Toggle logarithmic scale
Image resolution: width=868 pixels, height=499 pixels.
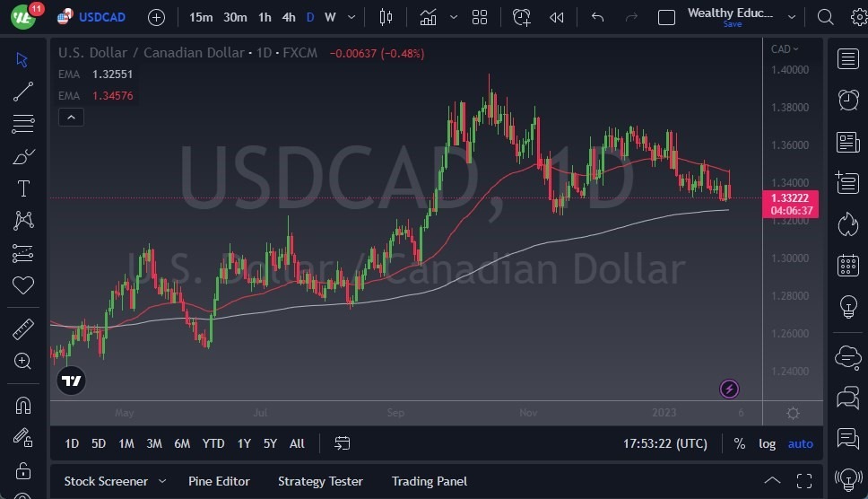coord(767,443)
